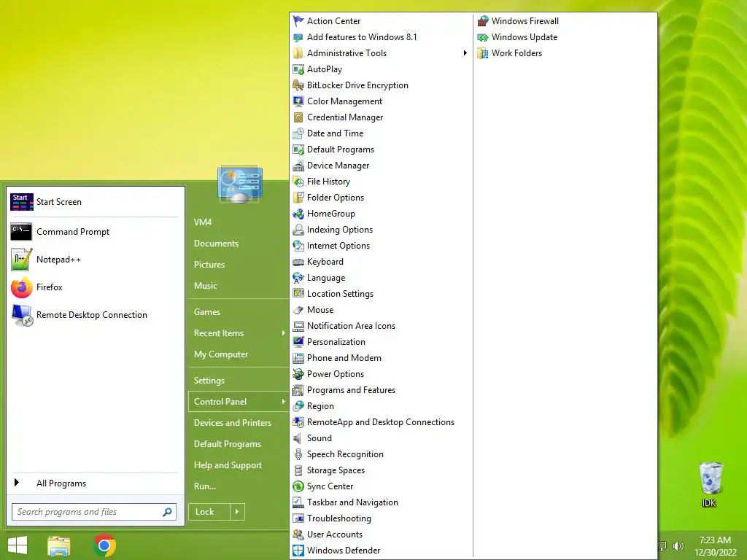Viewport: 747px width, 560px height.
Task: Open Language settings entry
Action: click(326, 278)
